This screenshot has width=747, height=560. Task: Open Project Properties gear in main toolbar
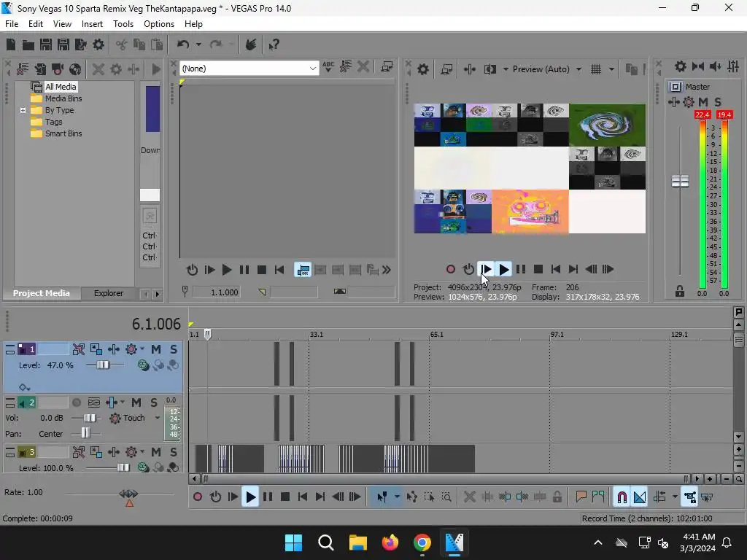tap(98, 44)
